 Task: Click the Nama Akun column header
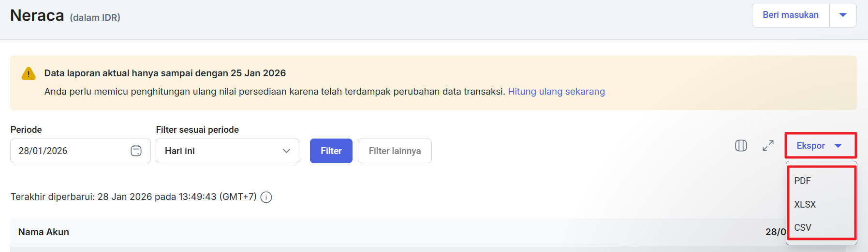[x=44, y=232]
